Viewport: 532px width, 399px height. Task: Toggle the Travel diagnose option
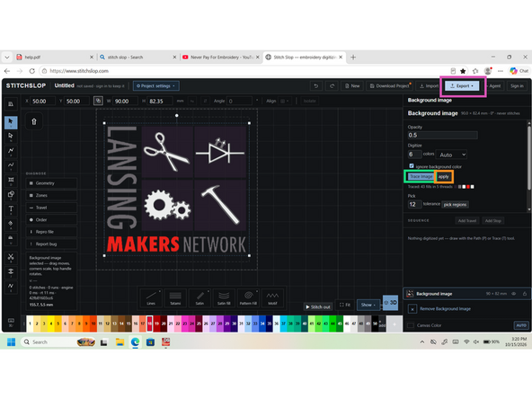pyautogui.click(x=51, y=208)
